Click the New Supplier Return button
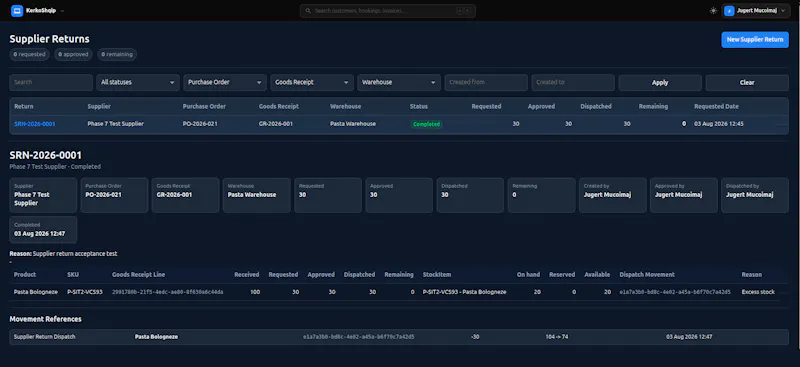The image size is (800, 367). tap(755, 39)
